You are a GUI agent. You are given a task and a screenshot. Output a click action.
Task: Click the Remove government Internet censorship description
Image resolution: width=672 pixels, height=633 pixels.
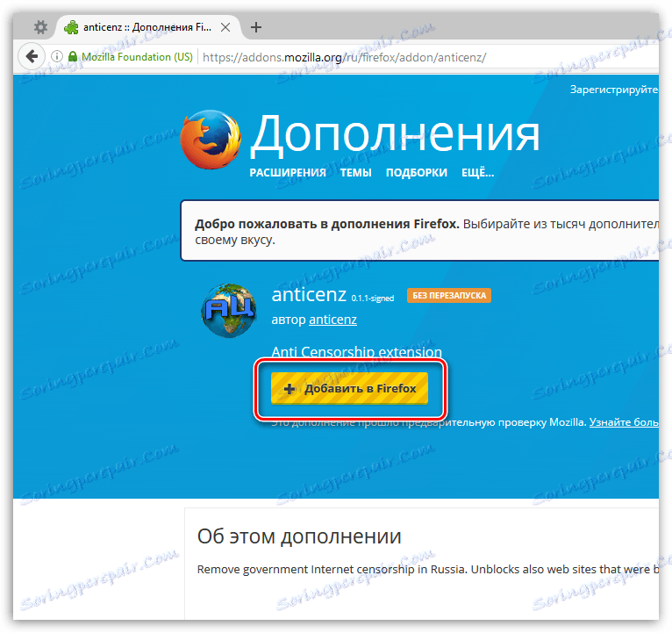pos(428,570)
